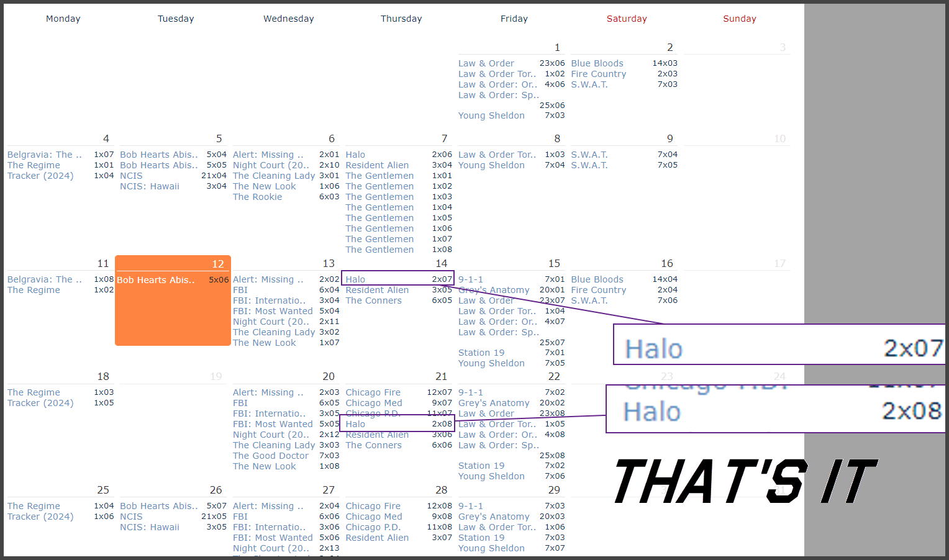Open The Gentlemen episode 1x01

[379, 176]
